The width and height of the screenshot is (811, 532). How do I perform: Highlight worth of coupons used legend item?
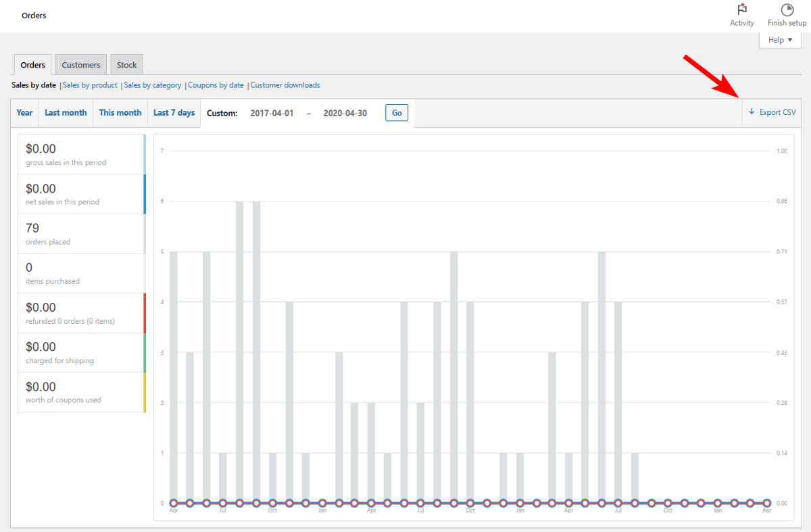[82, 392]
